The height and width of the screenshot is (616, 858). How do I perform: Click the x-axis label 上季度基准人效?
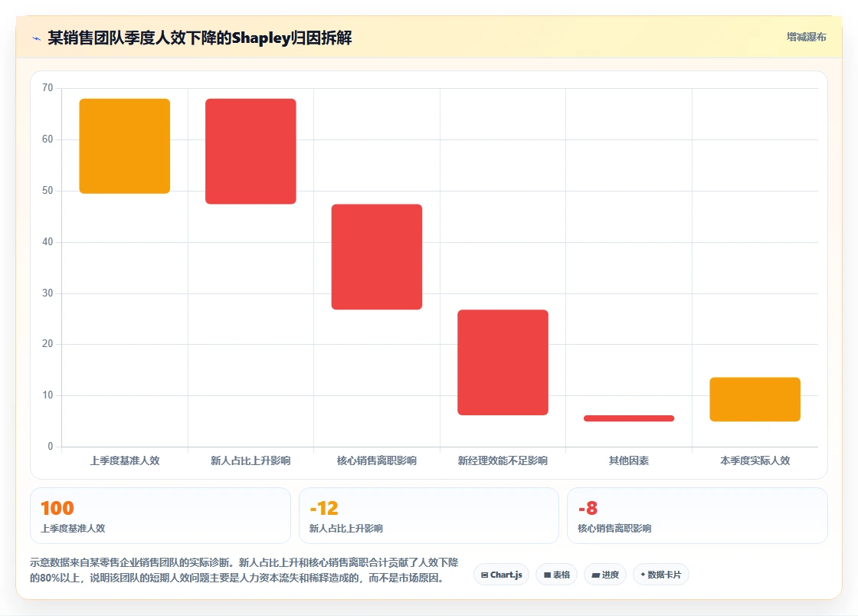click(x=125, y=460)
